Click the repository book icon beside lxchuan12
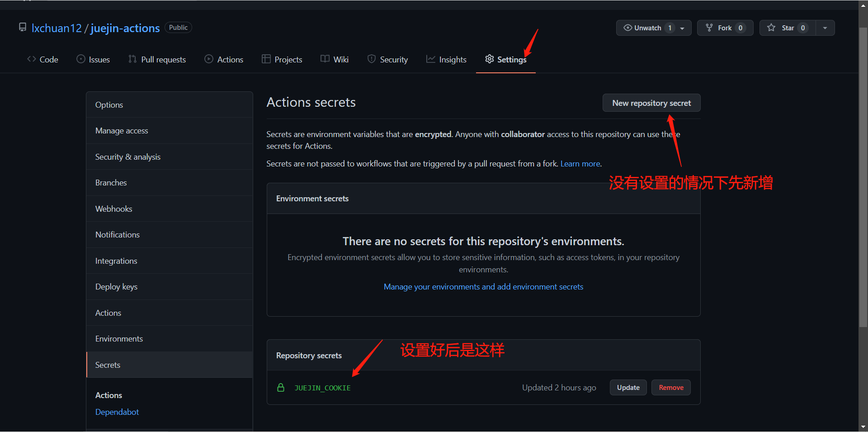Screen dimensions: 868x432 23,28
